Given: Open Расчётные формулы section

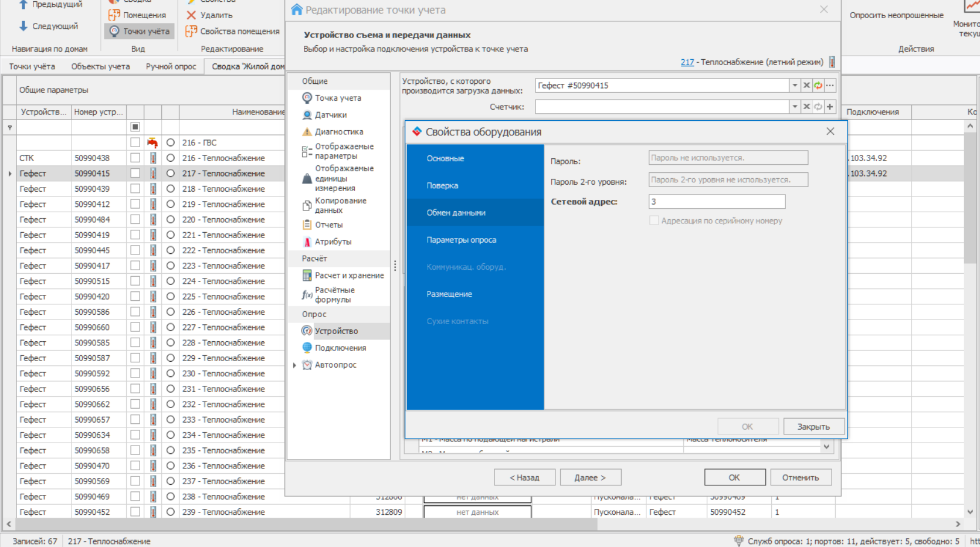Looking at the screenshot, I should point(334,295).
